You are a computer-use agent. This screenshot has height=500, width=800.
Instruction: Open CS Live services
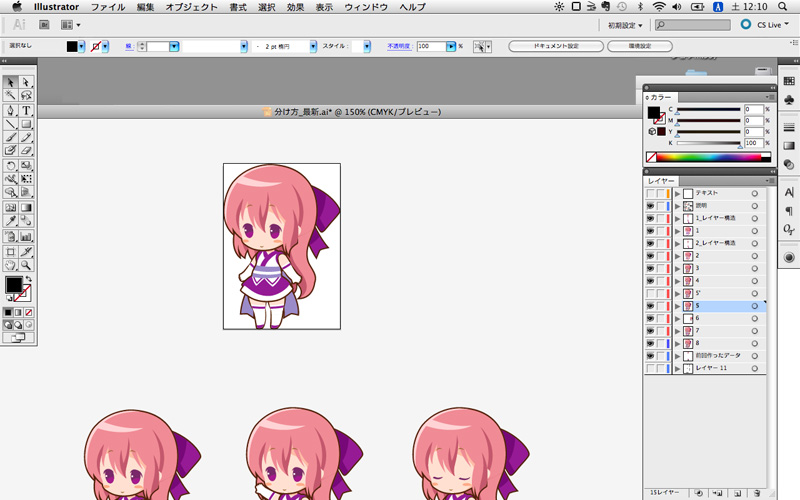[765, 24]
